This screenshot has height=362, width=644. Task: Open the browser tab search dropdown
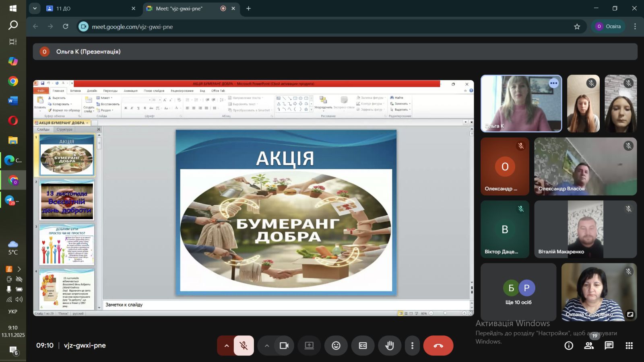click(35, 8)
